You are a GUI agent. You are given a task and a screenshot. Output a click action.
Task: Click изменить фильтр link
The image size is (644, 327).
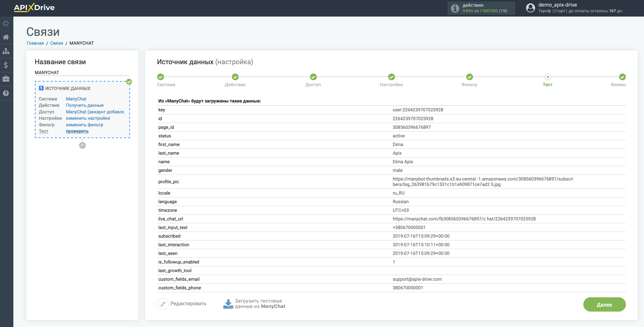click(x=84, y=124)
